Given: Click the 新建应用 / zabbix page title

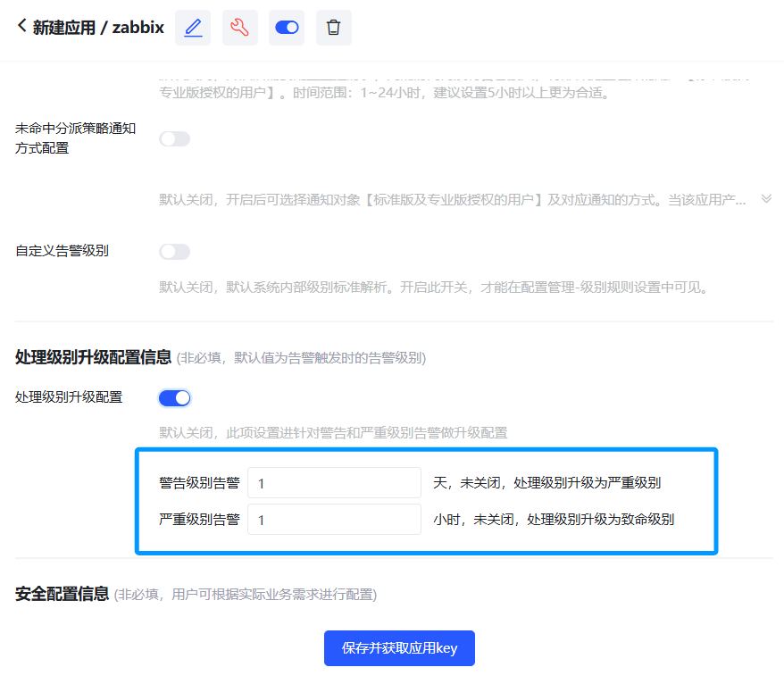Looking at the screenshot, I should [x=98, y=28].
